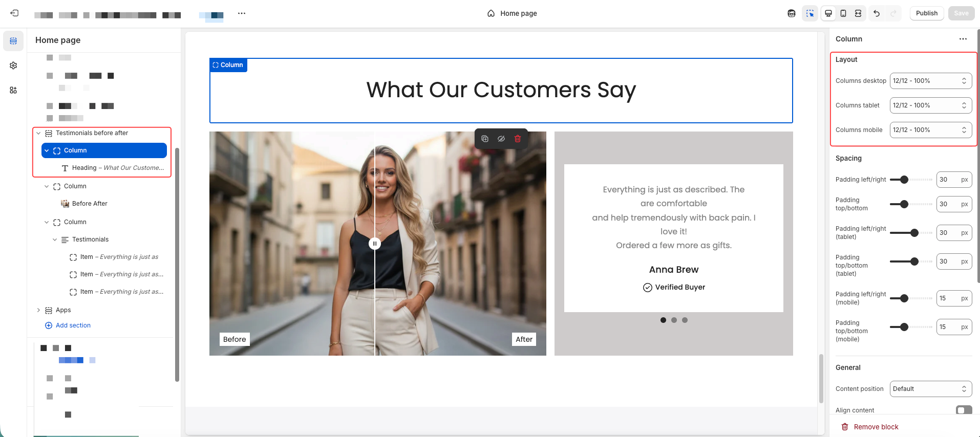Hide block using crossed-eye icon
The width and height of the screenshot is (980, 437).
point(501,139)
